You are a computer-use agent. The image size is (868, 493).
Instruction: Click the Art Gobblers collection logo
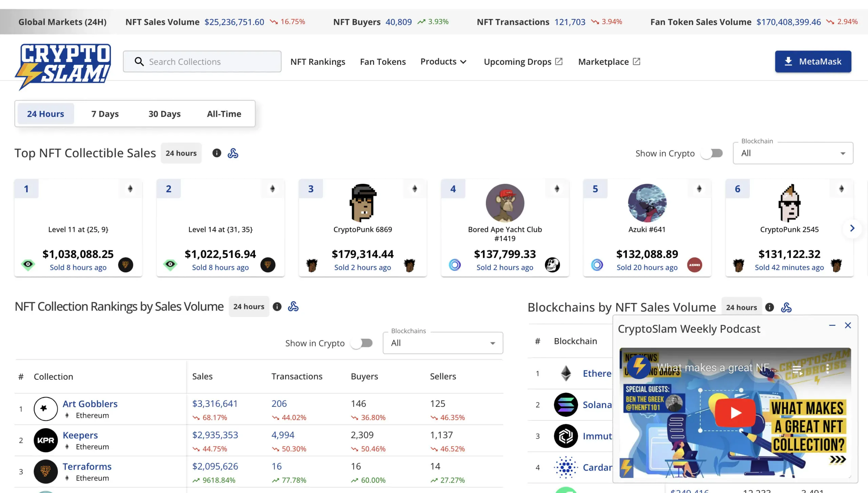pos(45,409)
